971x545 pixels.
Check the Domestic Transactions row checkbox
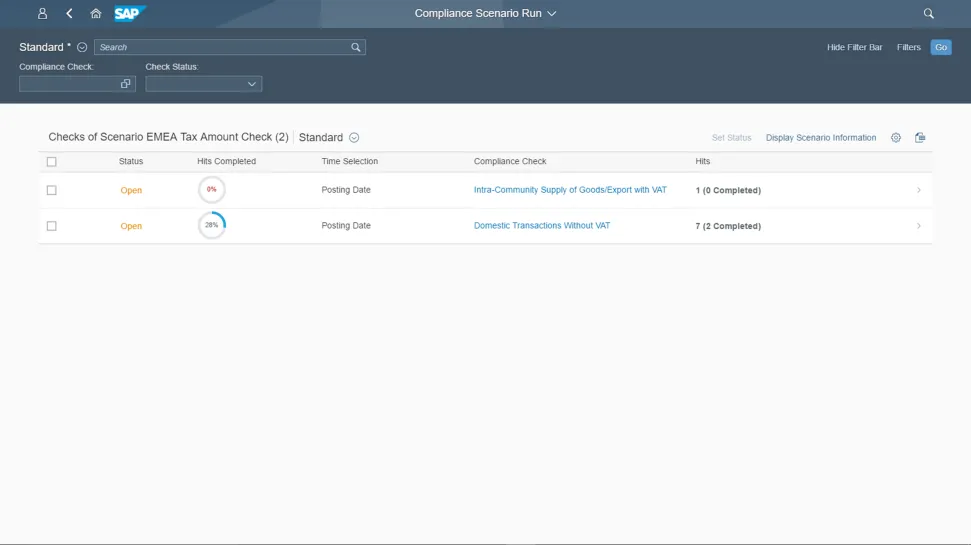pyautogui.click(x=52, y=226)
